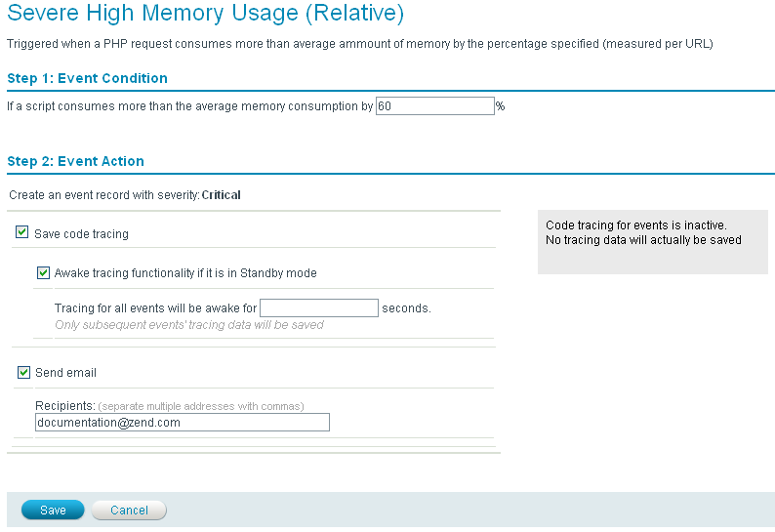The height and width of the screenshot is (532, 775).
Task: Click the 'Only subsequent events' italic note
Action: [189, 325]
